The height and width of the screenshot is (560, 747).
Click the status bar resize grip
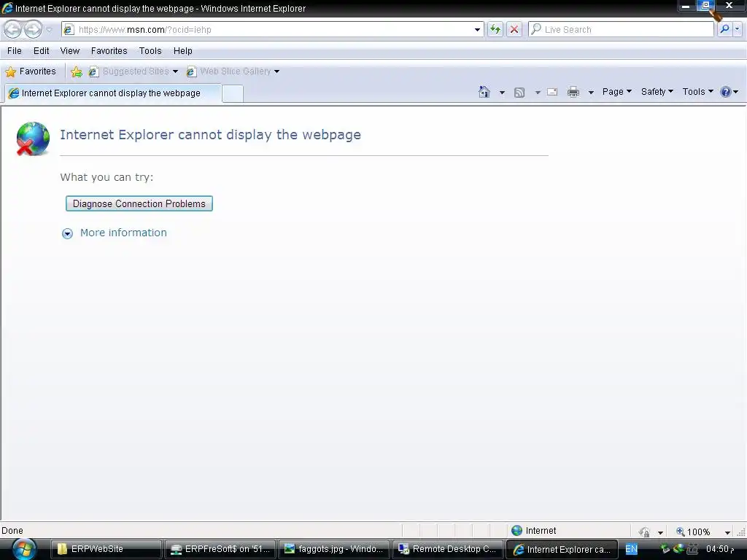(742, 532)
